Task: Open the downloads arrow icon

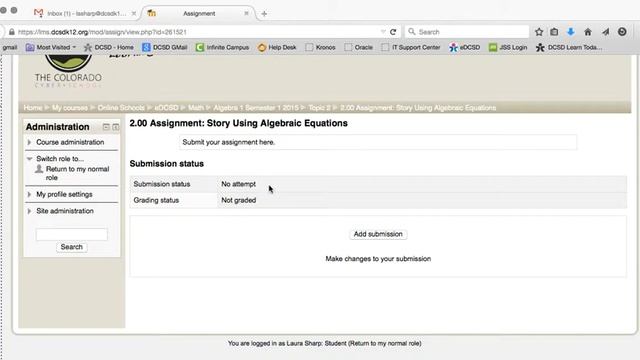Action: click(x=571, y=32)
